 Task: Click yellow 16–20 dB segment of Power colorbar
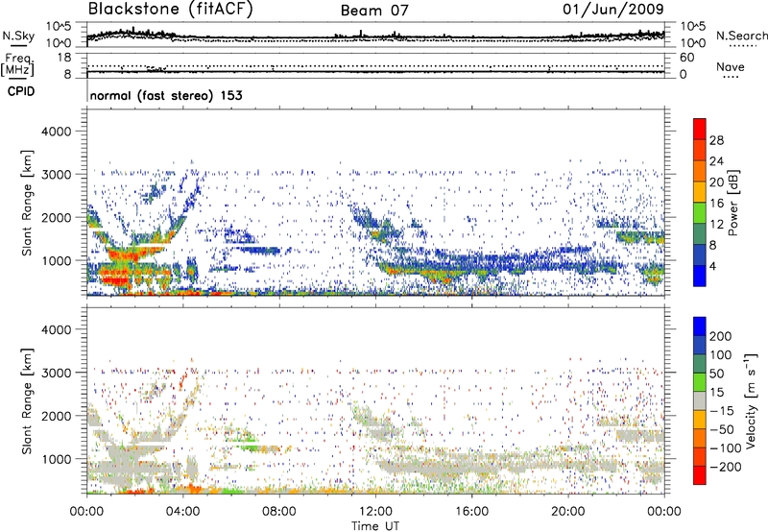click(700, 192)
